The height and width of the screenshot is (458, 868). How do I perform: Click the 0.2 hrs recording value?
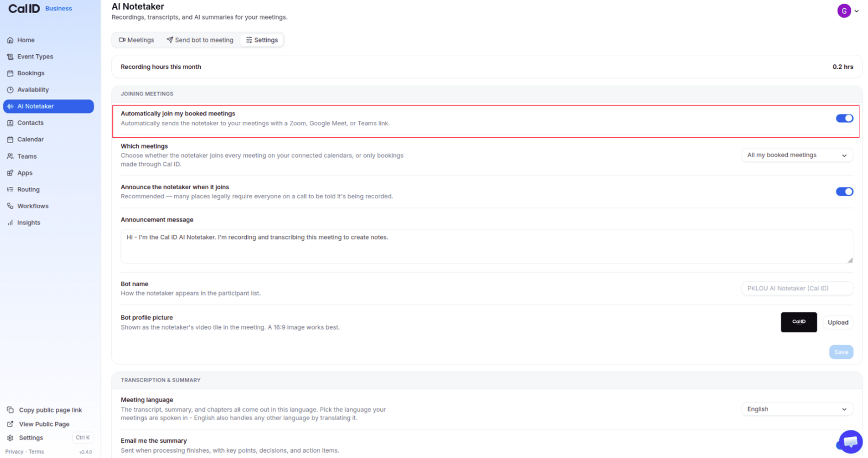(x=843, y=67)
